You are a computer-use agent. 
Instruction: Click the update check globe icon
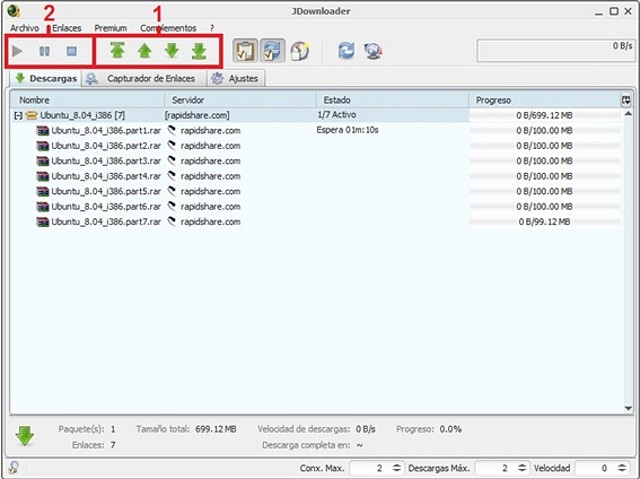(373, 51)
